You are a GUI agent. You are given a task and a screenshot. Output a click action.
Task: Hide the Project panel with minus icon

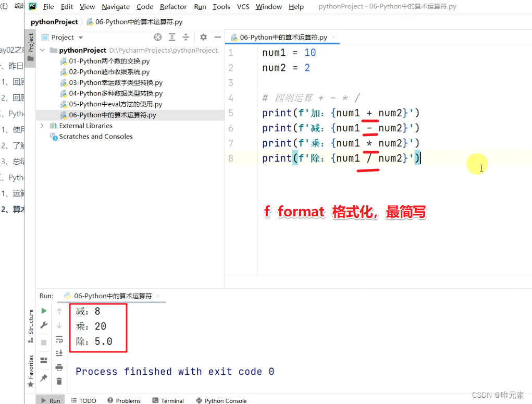click(x=217, y=37)
